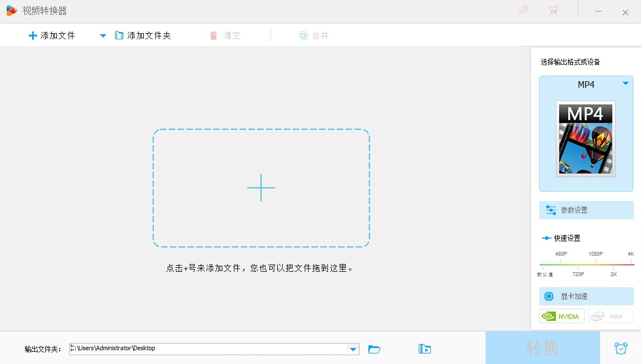The width and height of the screenshot is (641, 364).
Task: Open 参数设置 parameter settings
Action: (x=586, y=210)
